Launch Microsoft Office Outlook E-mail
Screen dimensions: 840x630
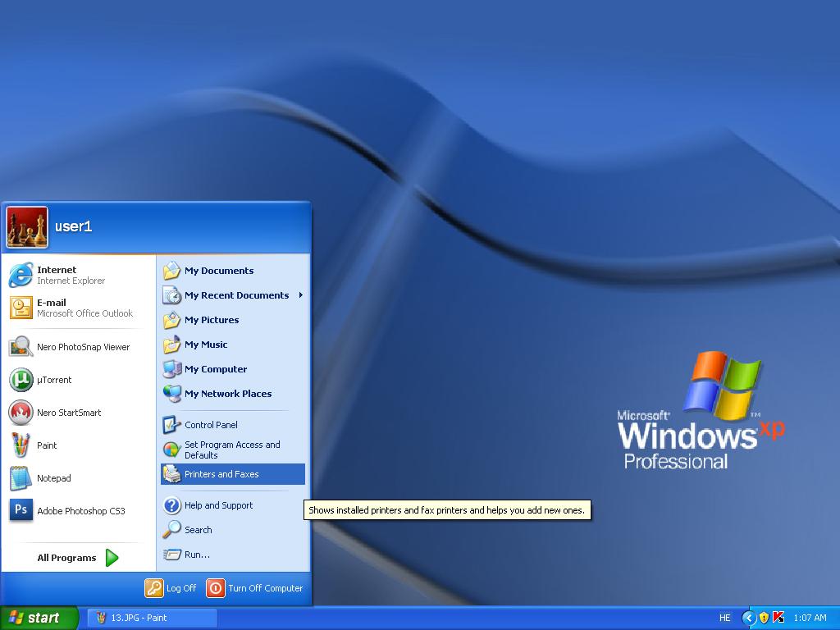[70, 308]
